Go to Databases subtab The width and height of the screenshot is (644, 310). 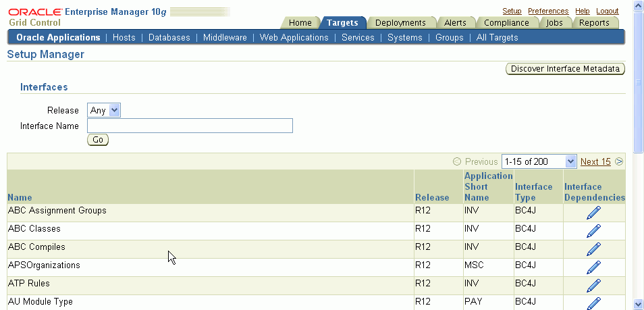point(169,37)
